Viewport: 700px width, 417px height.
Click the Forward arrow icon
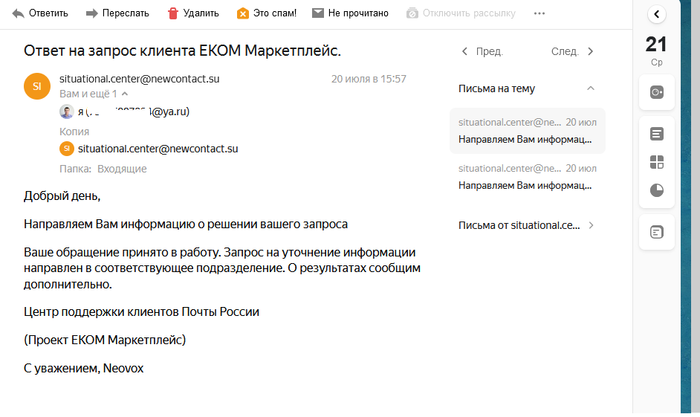pos(92,13)
